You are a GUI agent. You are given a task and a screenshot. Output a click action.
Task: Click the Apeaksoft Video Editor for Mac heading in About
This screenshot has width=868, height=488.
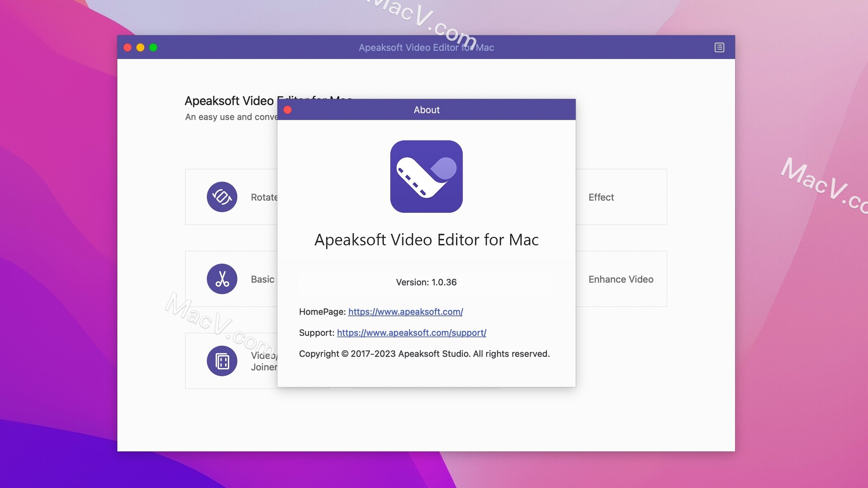[x=426, y=239]
